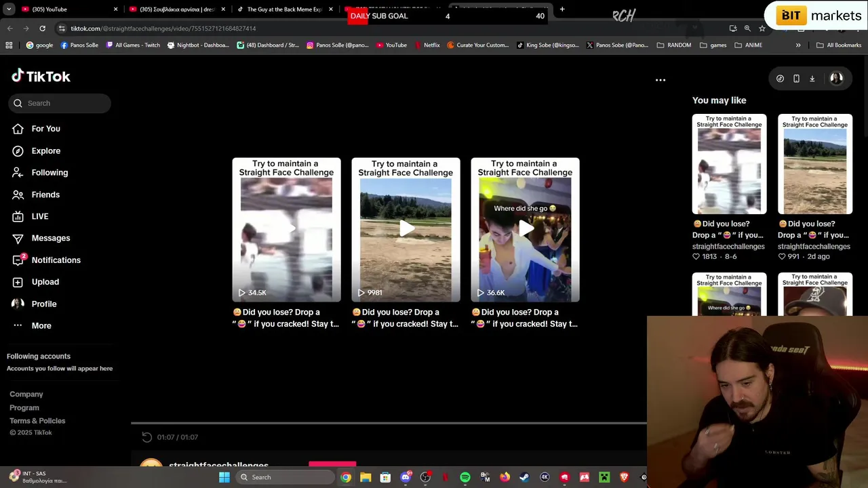Image resolution: width=868 pixels, height=488 pixels.
Task: Switch to the Greek-titled YouTube tab
Action: [176, 9]
